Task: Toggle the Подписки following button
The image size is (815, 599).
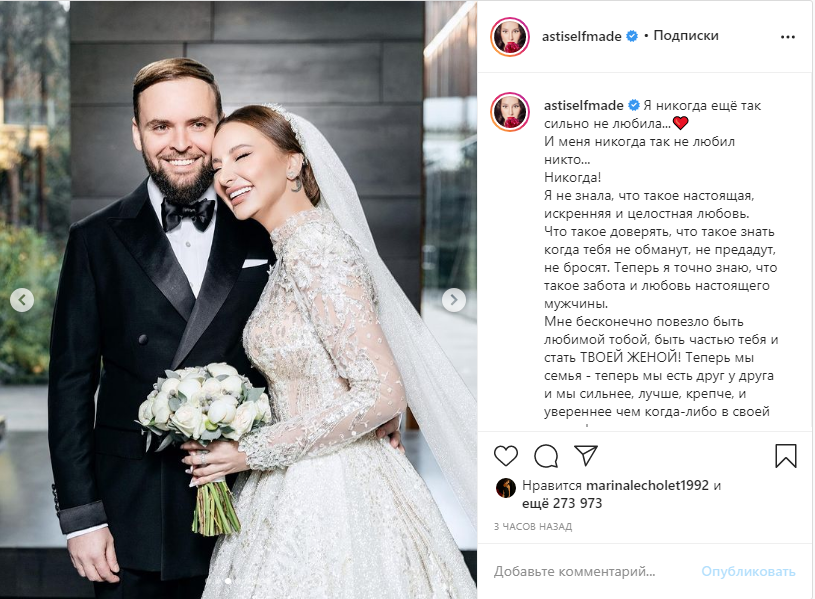Action: 686,36
